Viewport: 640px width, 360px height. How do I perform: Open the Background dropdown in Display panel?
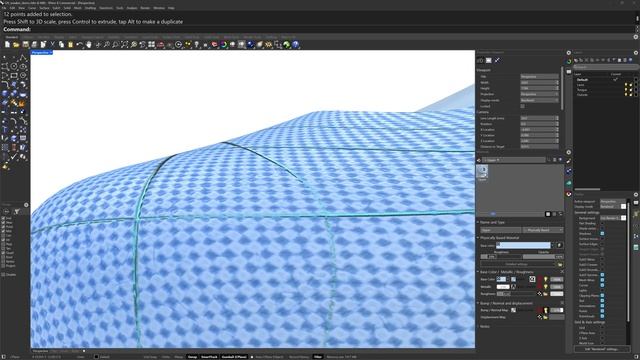pos(612,218)
